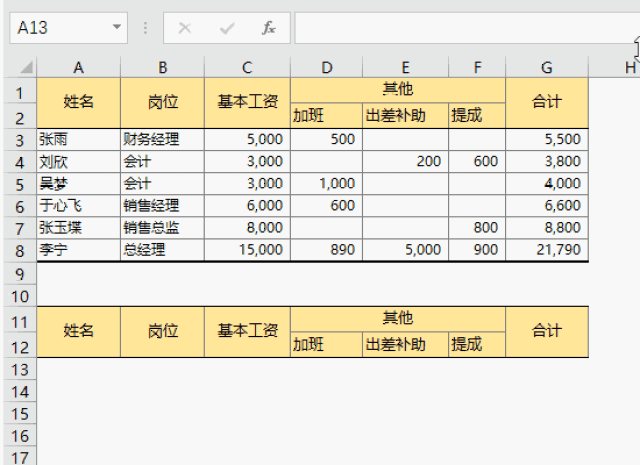640x465 pixels.
Task: Select row 9 header
Action: (x=20, y=274)
